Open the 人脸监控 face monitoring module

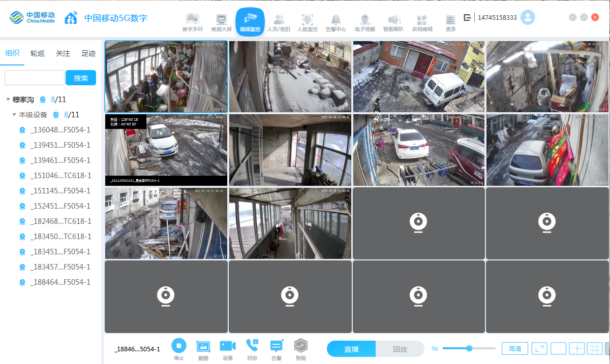tap(307, 23)
